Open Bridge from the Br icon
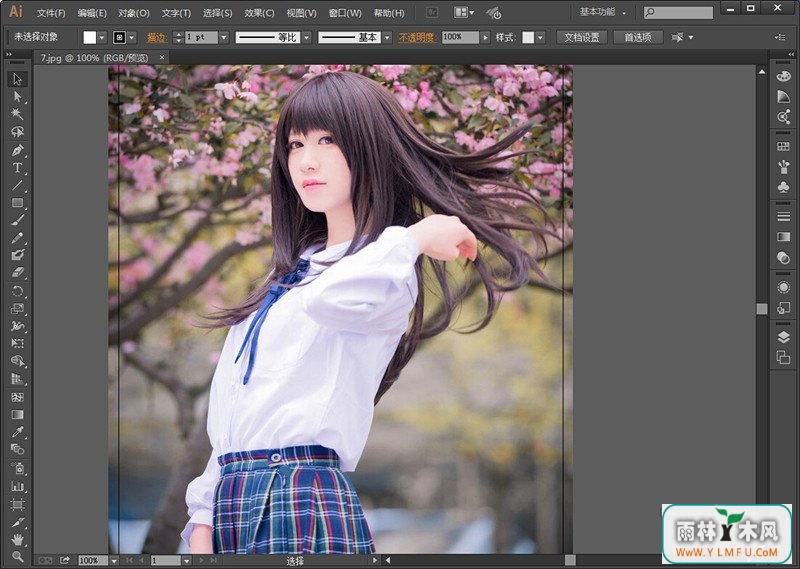Screen dimensions: 800x569 point(432,12)
